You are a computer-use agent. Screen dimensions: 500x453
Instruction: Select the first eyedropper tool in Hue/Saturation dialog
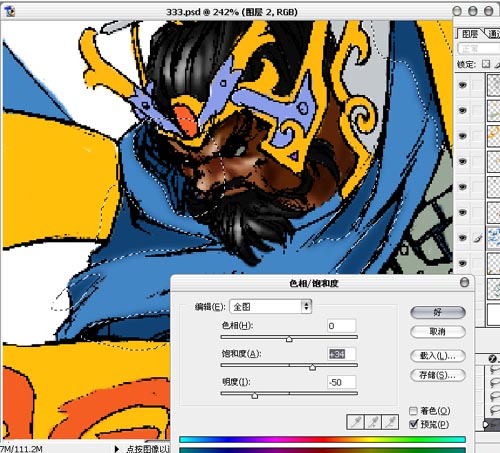pos(356,422)
